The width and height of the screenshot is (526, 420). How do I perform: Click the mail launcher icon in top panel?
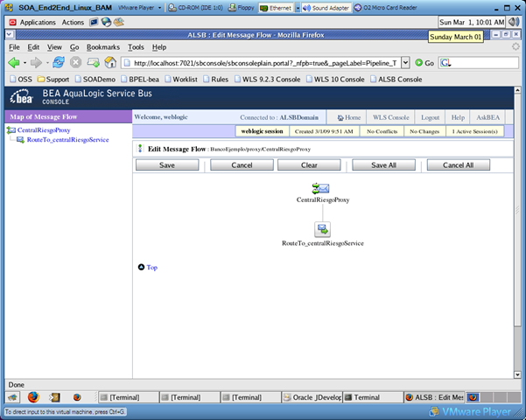119,22
